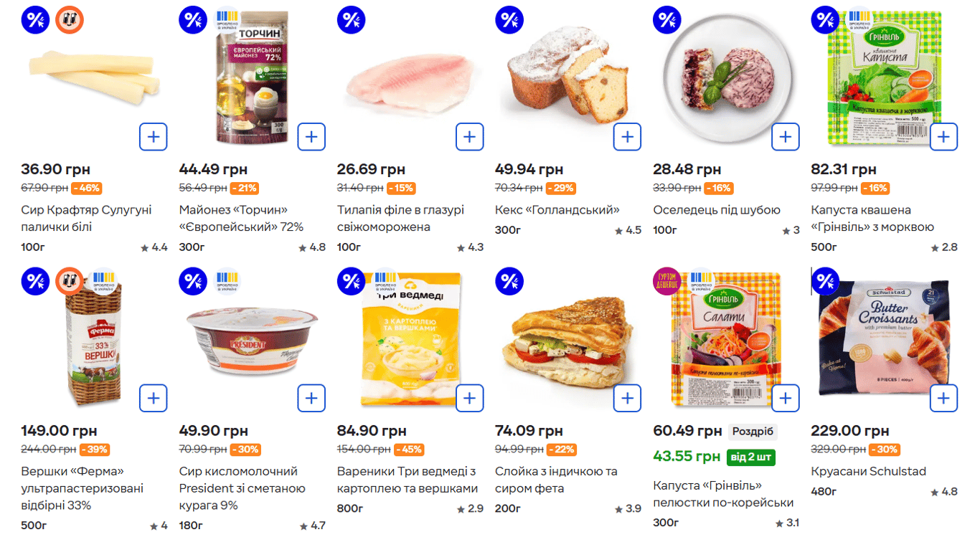Click the Кекс «Голландський» product photo
The image size is (980, 537).
click(567, 79)
